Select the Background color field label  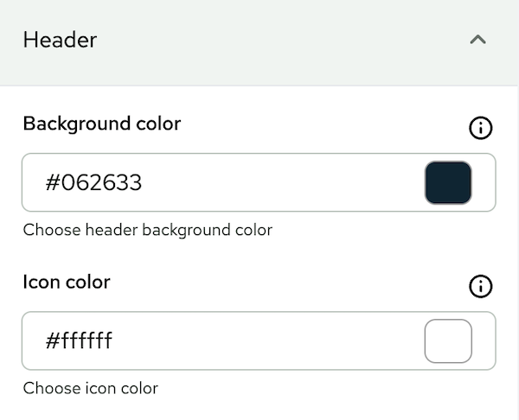(x=102, y=124)
